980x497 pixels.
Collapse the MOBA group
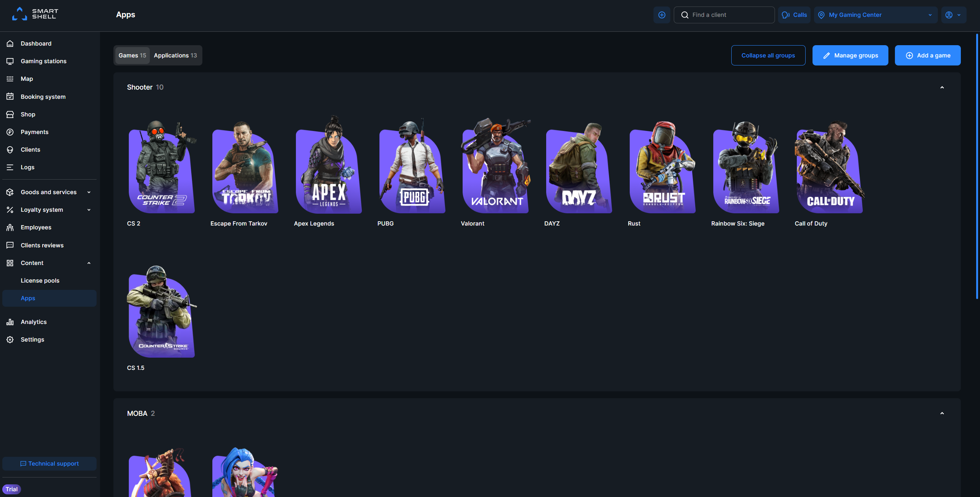[942, 413]
